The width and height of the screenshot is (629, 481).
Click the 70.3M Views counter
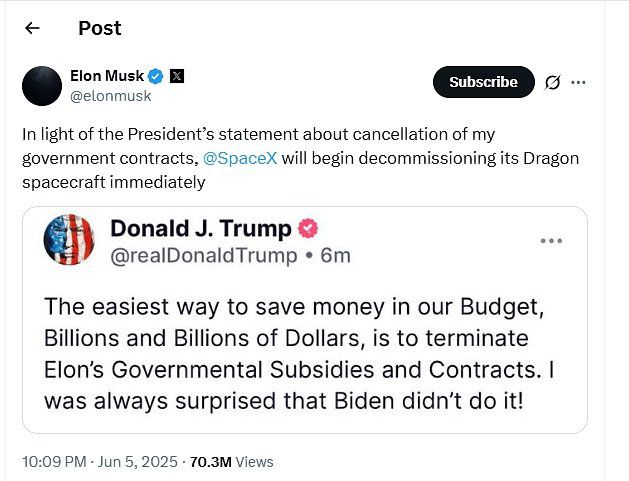(x=231, y=462)
